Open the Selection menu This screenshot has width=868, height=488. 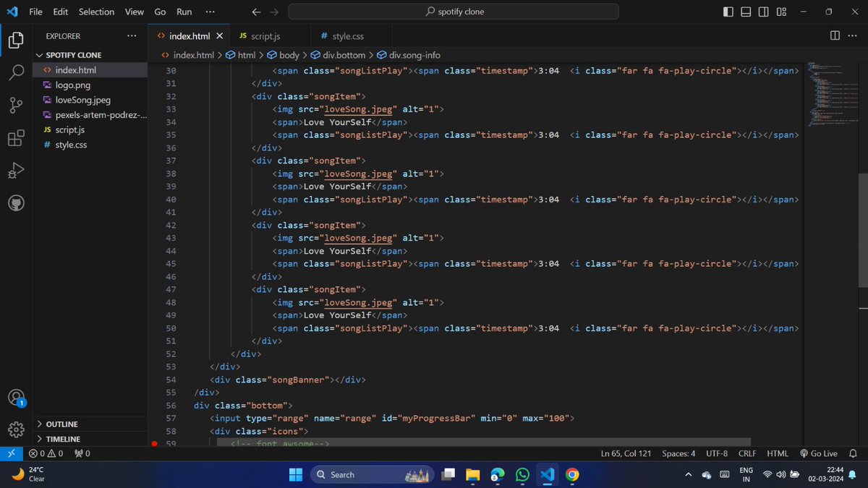(x=96, y=12)
